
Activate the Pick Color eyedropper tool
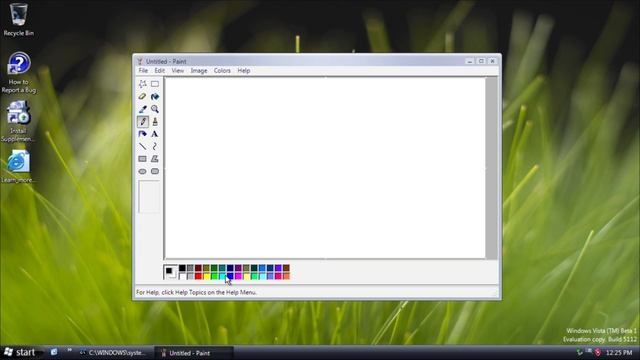[x=142, y=109]
